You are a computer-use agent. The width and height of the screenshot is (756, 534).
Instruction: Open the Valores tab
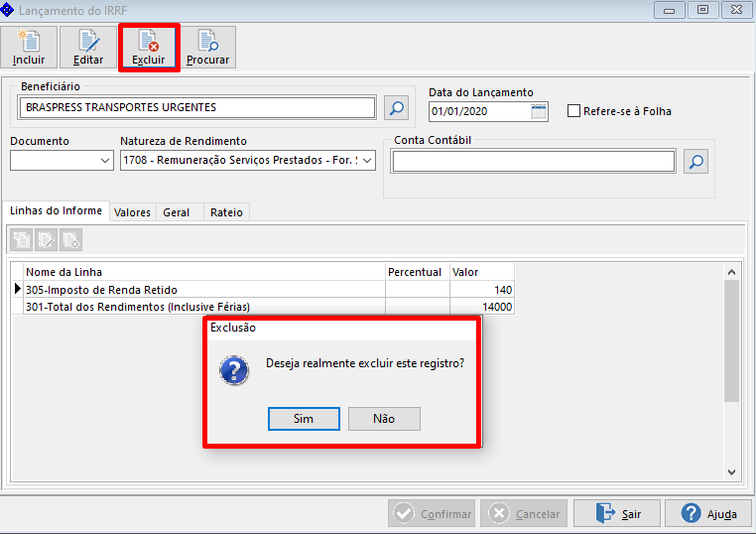click(132, 212)
